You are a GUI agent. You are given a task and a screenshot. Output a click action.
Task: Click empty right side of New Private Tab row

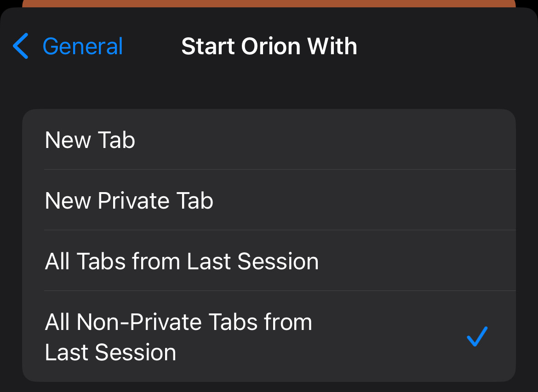click(414, 200)
